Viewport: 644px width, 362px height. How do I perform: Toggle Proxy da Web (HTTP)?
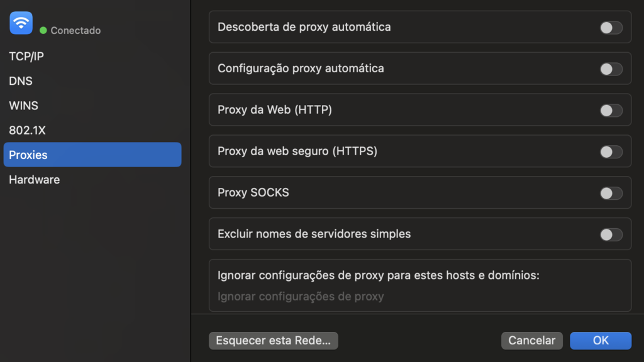point(609,109)
